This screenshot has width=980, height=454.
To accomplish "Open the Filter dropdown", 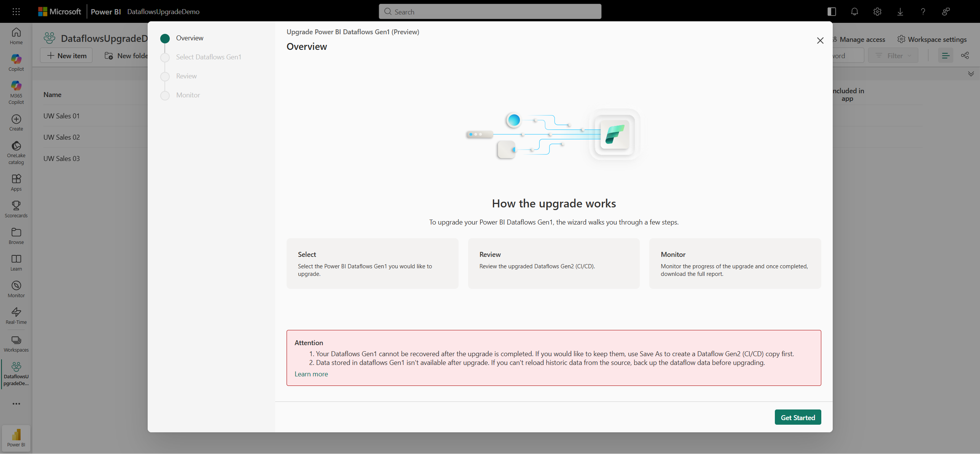I will click(x=893, y=56).
